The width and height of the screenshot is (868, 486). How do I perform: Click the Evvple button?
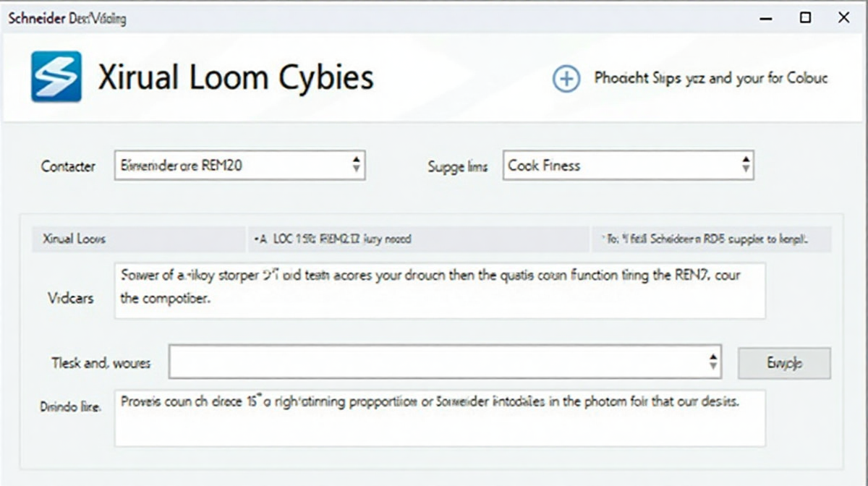tap(784, 363)
